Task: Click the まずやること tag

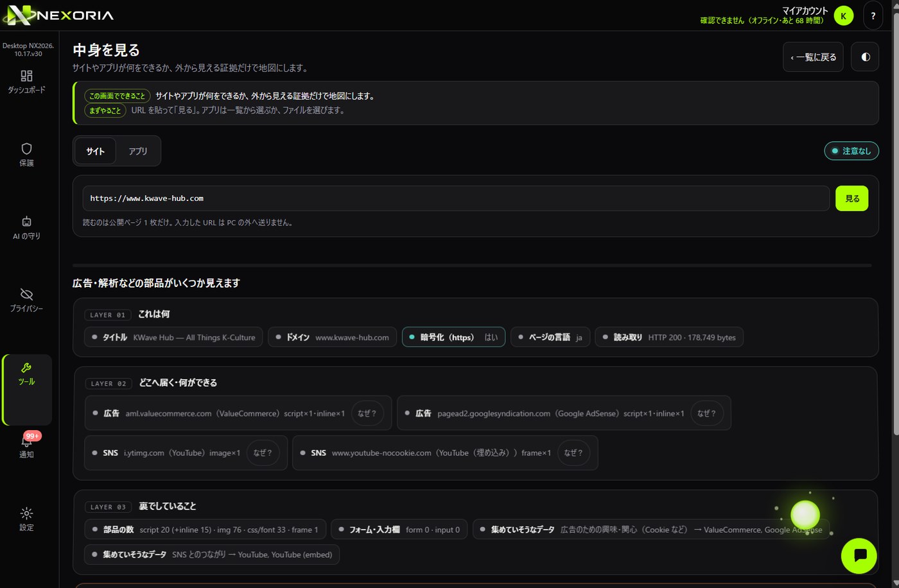Action: point(105,110)
